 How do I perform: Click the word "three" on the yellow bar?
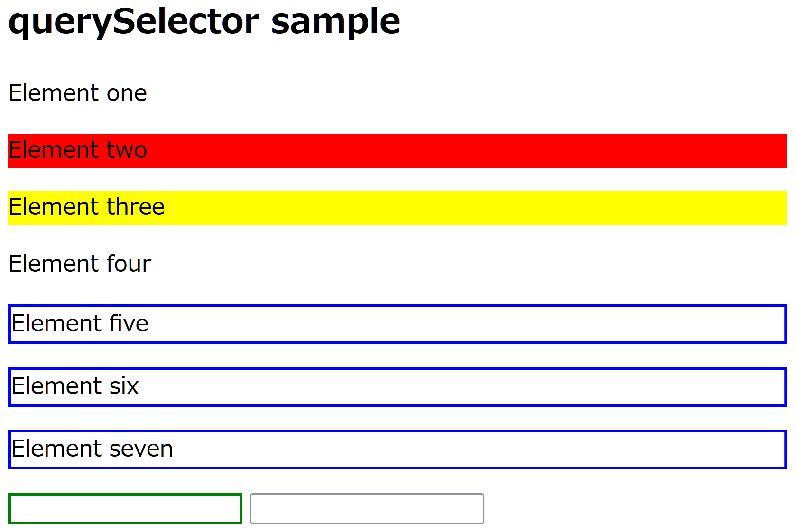click(136, 207)
